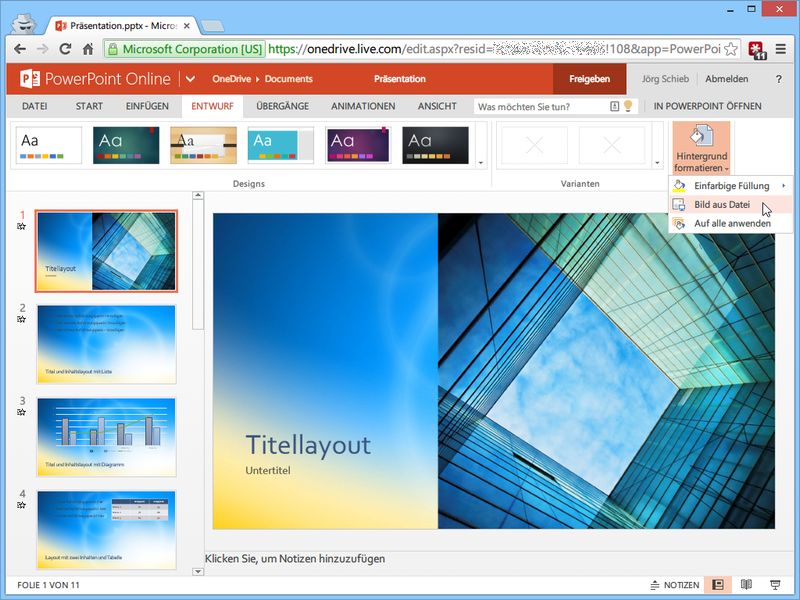Click the Jörg Schieb account name
Image resolution: width=800 pixels, height=600 pixels.
[665, 79]
